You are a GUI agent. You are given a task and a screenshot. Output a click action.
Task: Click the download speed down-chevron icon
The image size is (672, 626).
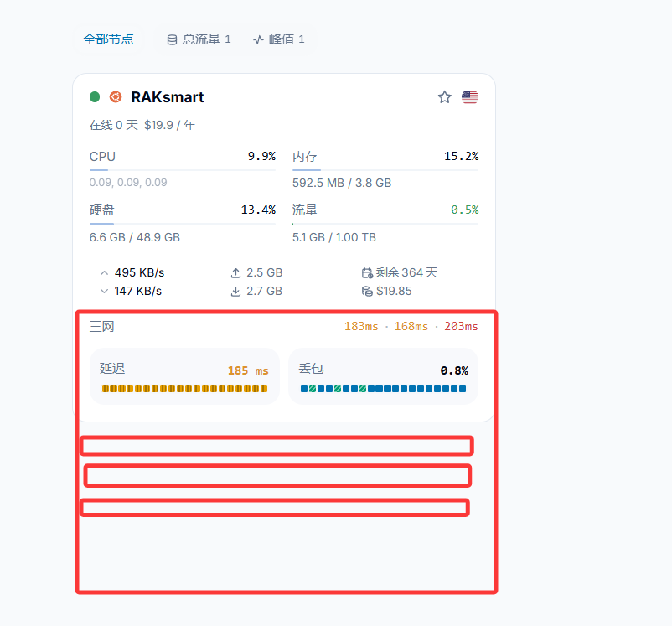click(x=104, y=291)
